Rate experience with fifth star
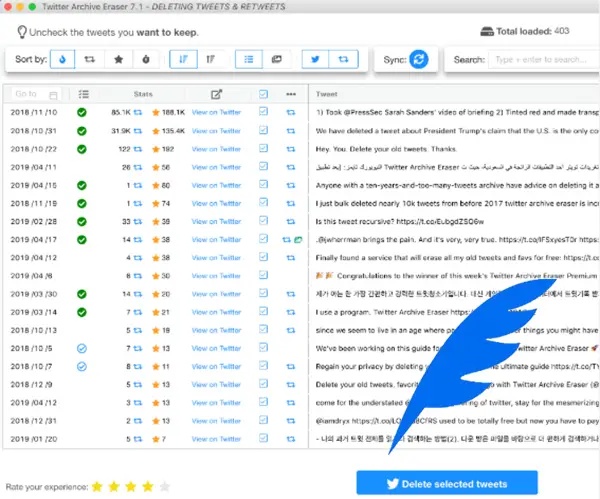The width and height of the screenshot is (600, 499). pos(165,486)
